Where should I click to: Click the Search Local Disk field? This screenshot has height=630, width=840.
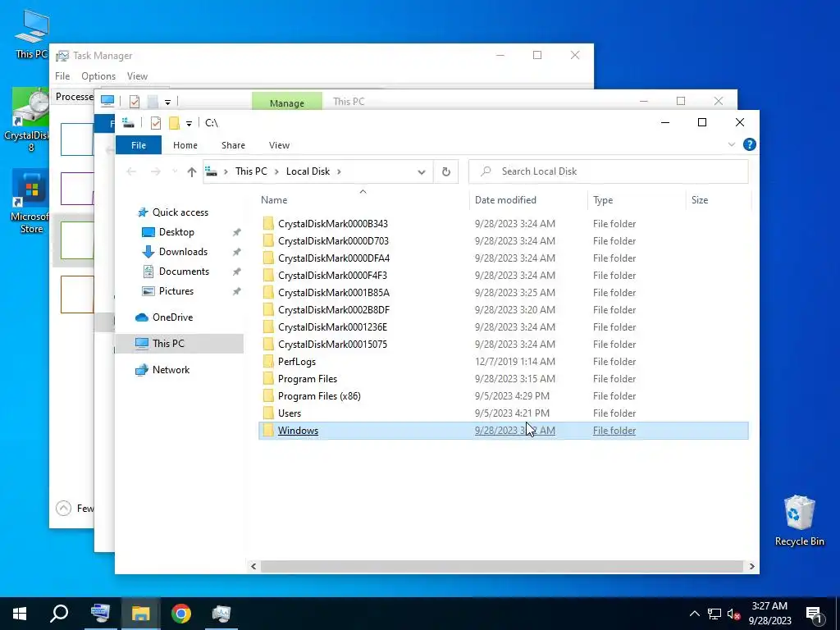click(608, 171)
